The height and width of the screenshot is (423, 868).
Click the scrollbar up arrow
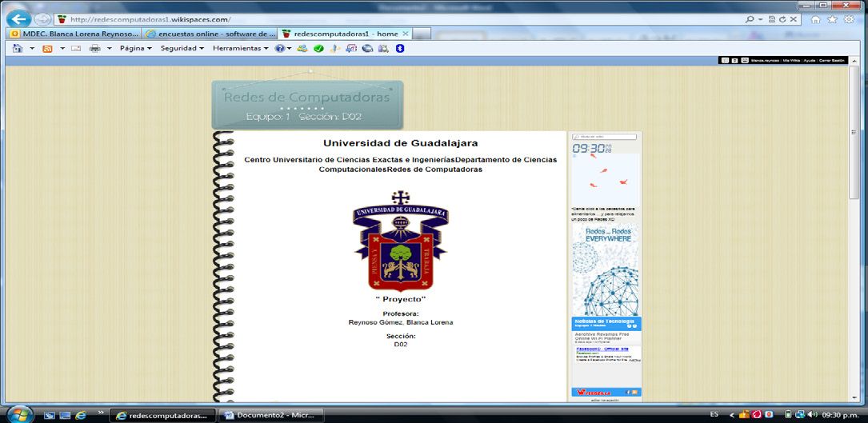point(854,61)
